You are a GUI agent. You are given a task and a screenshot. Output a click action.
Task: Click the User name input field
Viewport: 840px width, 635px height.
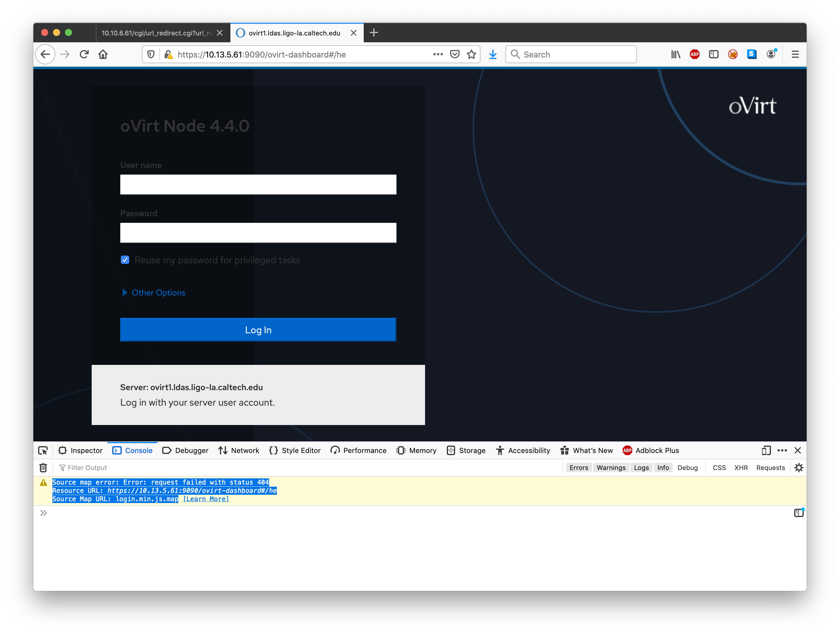[258, 184]
